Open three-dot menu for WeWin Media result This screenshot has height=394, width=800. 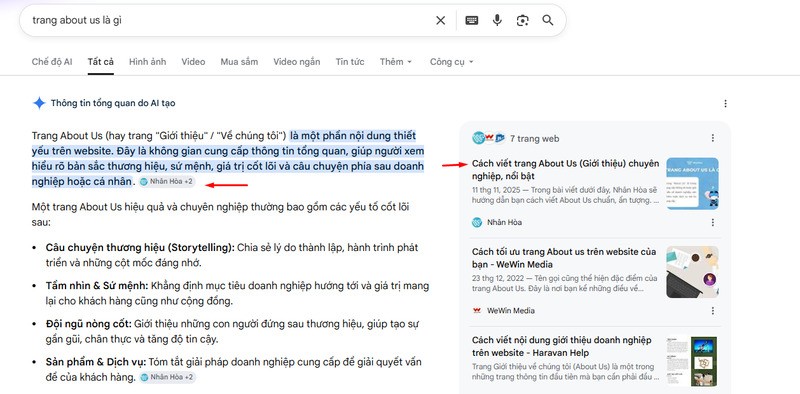(713, 311)
